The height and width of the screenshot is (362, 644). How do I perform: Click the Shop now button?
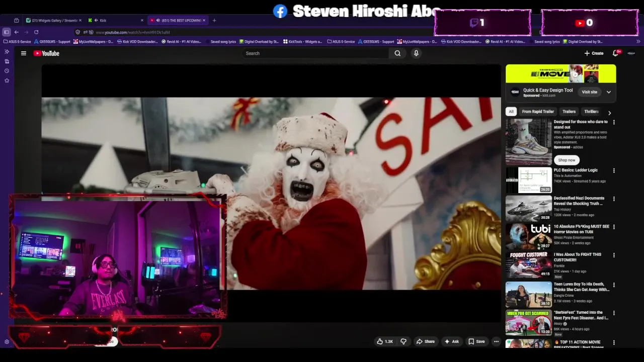click(567, 160)
